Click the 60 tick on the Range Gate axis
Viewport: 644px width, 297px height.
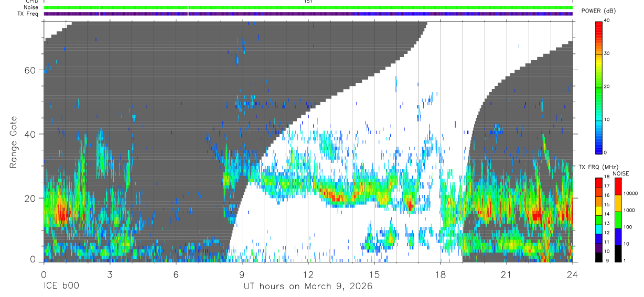(29, 70)
